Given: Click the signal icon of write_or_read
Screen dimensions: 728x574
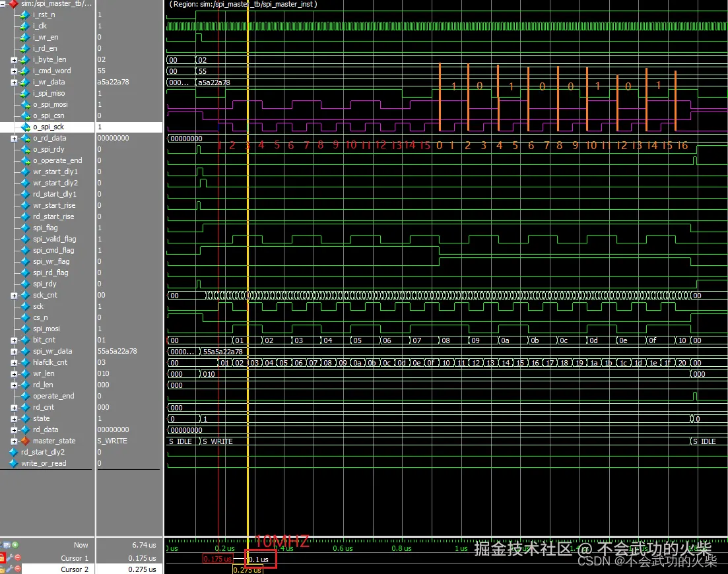Looking at the screenshot, I should (13, 463).
